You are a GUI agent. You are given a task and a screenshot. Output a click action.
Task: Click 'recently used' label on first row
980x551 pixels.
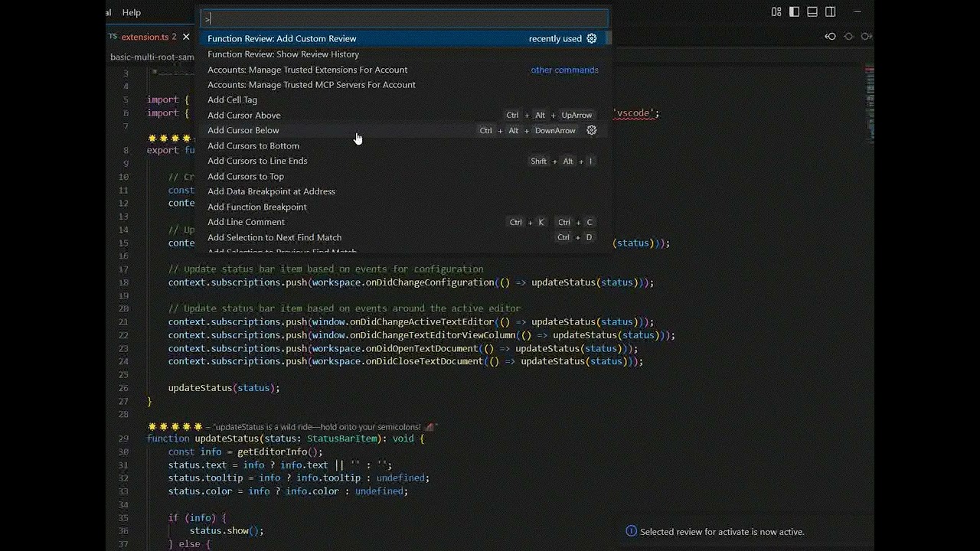(x=555, y=38)
